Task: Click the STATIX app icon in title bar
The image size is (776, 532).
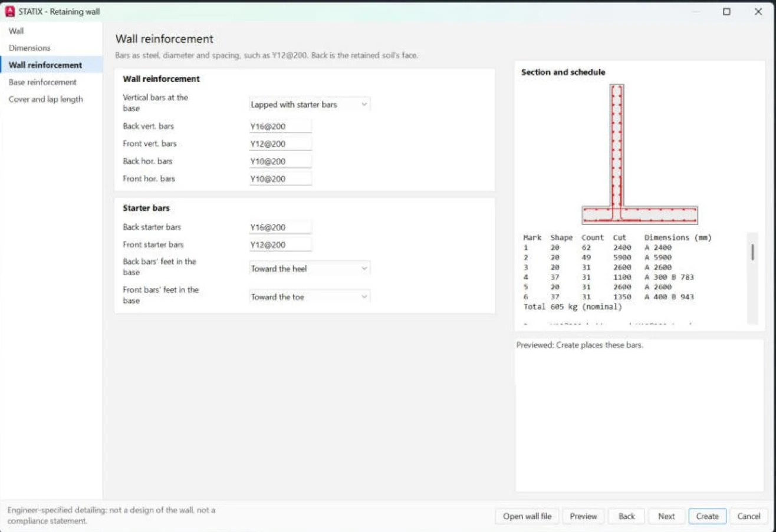Action: point(10,11)
